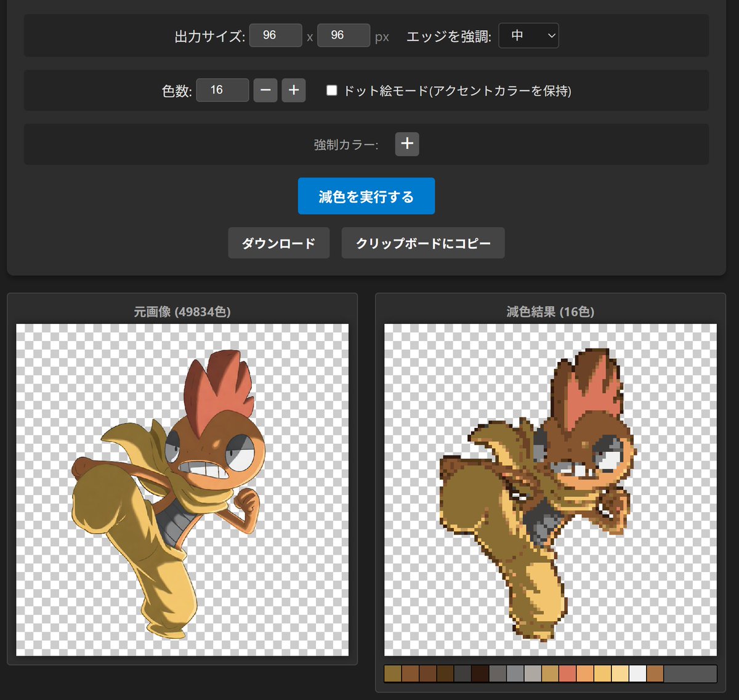Enable ドット絵モード checkbox
The image size is (739, 700).
[x=332, y=91]
